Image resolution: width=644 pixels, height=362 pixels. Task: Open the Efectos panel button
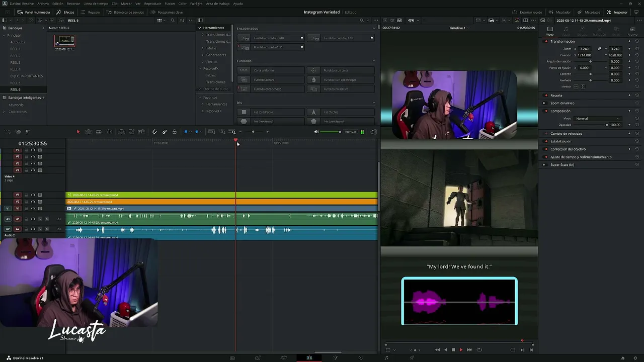point(65,12)
